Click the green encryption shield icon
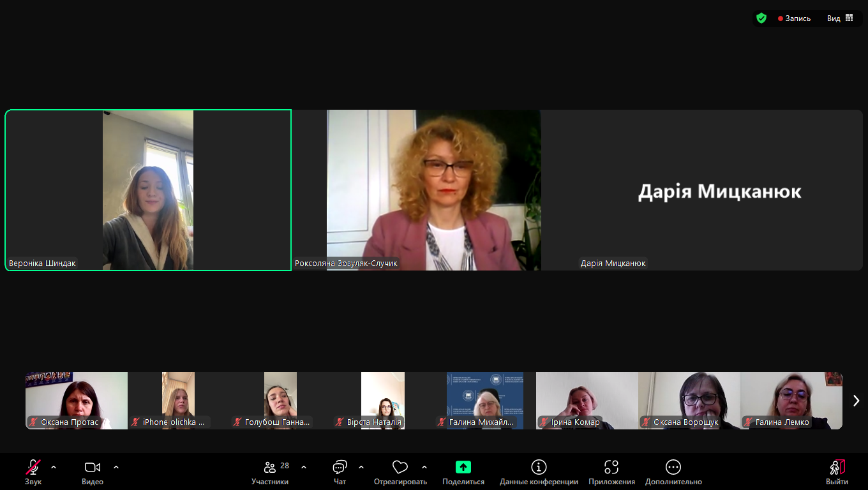 click(x=761, y=19)
